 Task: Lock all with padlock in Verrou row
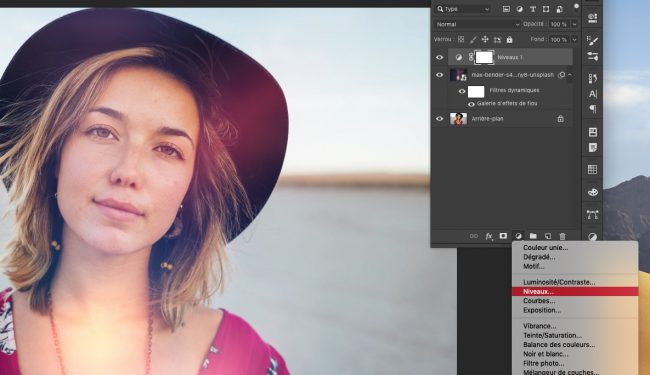(x=509, y=39)
